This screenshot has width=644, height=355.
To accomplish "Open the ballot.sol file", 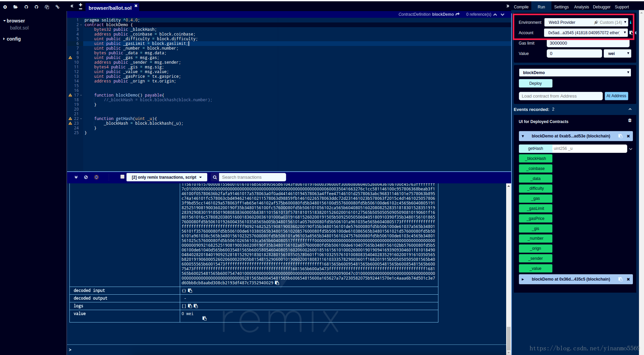I will [x=19, y=28].
